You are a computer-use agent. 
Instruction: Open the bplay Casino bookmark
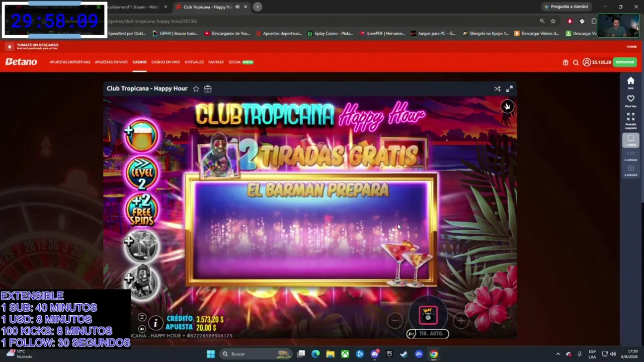pos(331,33)
